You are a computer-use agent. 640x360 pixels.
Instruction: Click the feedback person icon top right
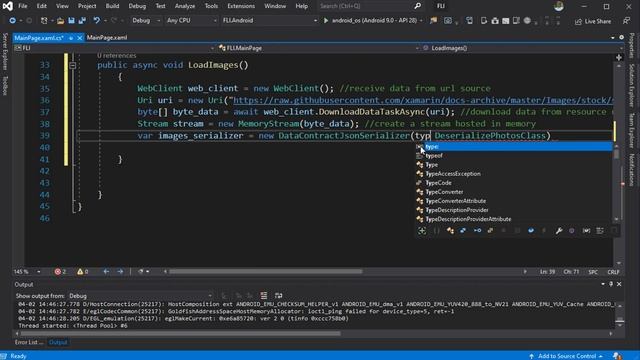[x=626, y=20]
